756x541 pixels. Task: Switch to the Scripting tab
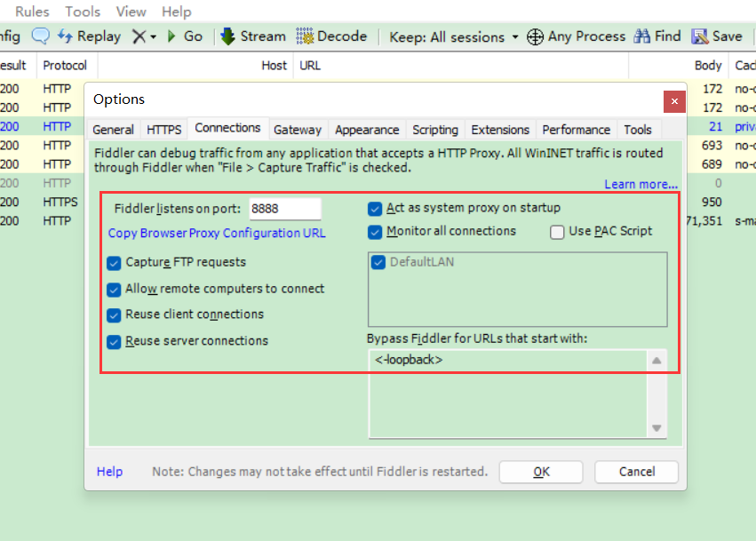(x=435, y=130)
